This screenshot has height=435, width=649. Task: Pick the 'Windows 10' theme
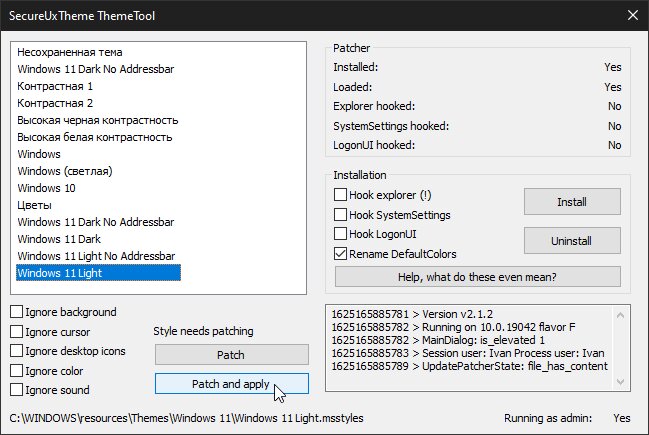(x=46, y=188)
